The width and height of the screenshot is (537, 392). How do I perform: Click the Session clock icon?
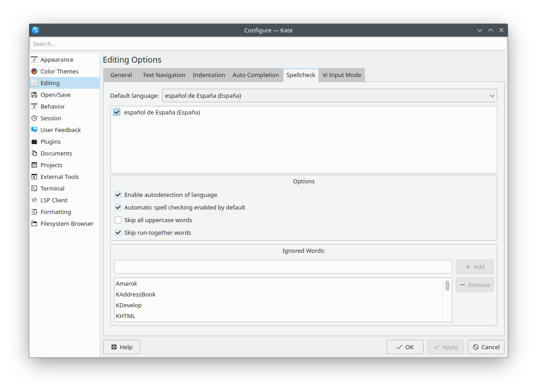pos(34,118)
